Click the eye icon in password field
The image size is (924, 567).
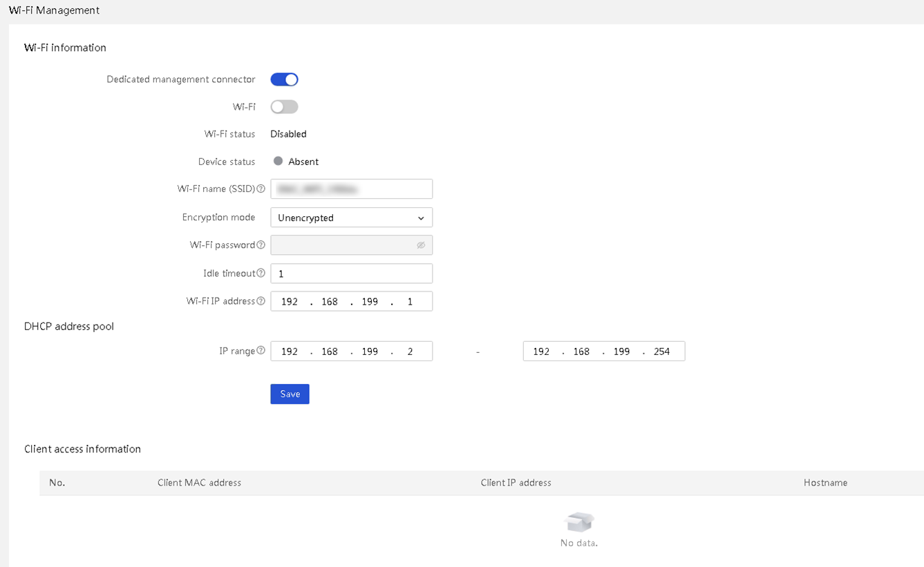(x=420, y=245)
